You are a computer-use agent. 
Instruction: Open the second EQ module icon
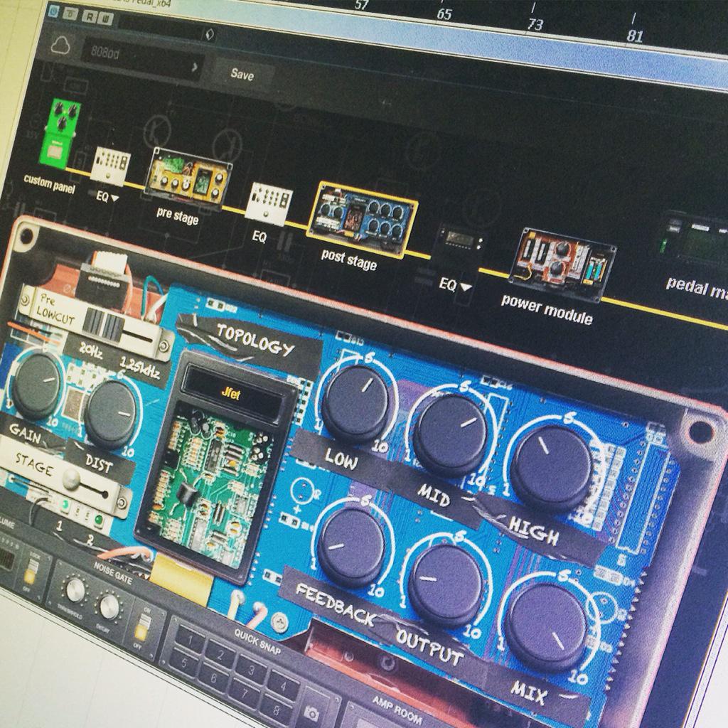coord(268,203)
